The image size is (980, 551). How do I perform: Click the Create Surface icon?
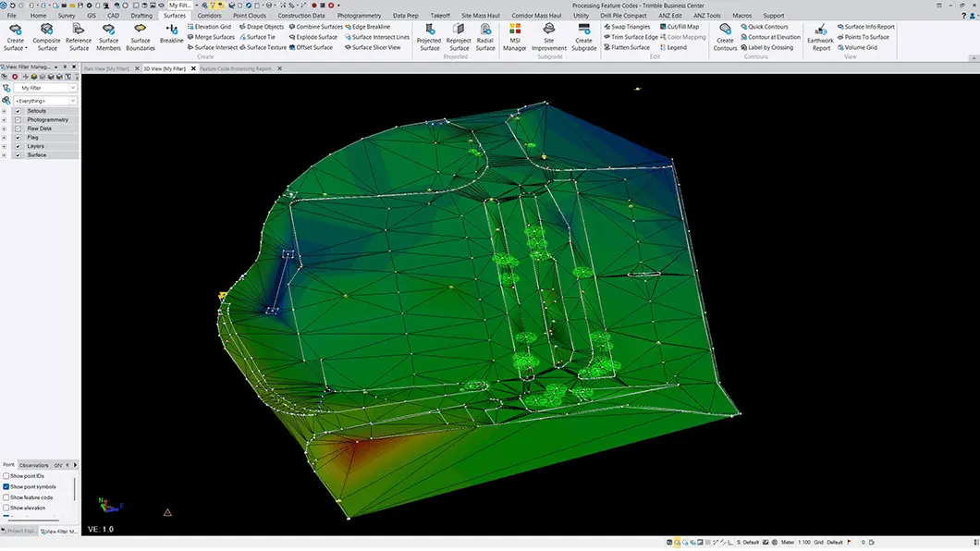[x=15, y=31]
